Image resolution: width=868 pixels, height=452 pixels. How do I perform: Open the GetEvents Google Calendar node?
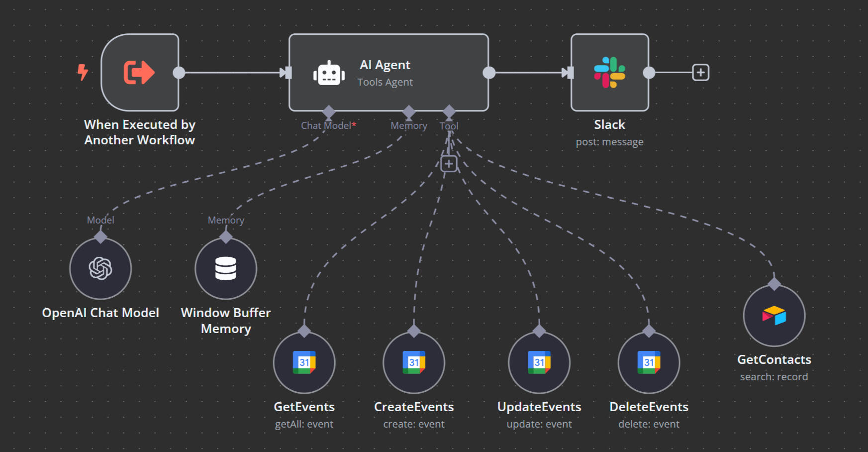pyautogui.click(x=304, y=363)
